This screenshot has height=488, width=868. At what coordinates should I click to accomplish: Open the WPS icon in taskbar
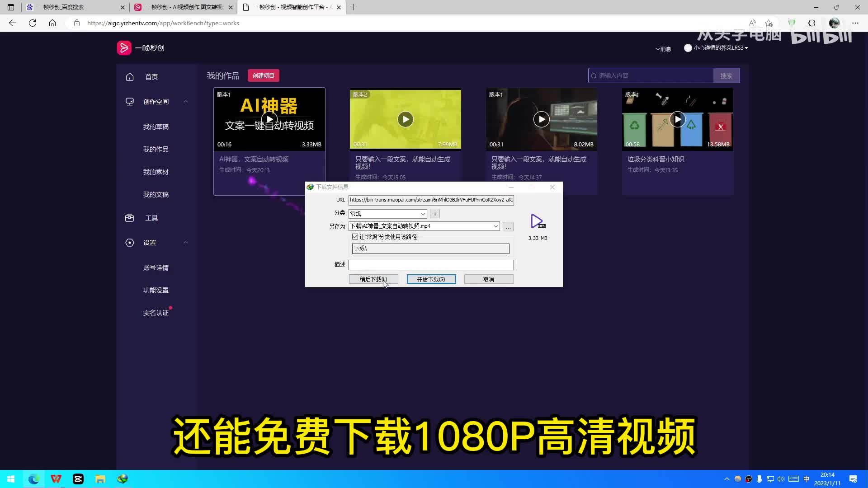(56, 479)
